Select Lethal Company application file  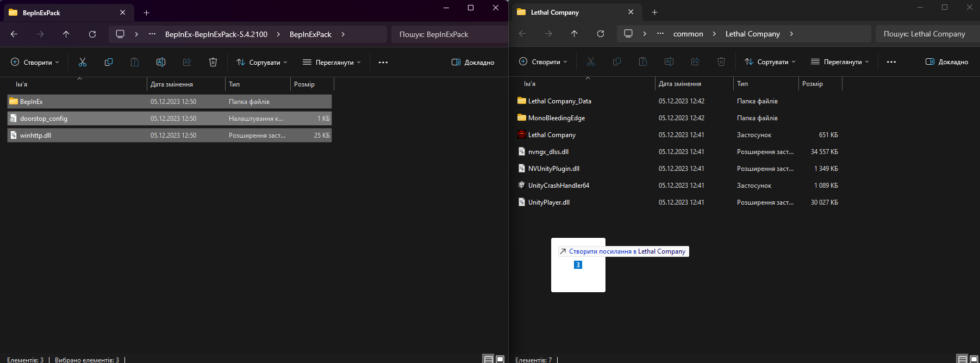[678, 135]
